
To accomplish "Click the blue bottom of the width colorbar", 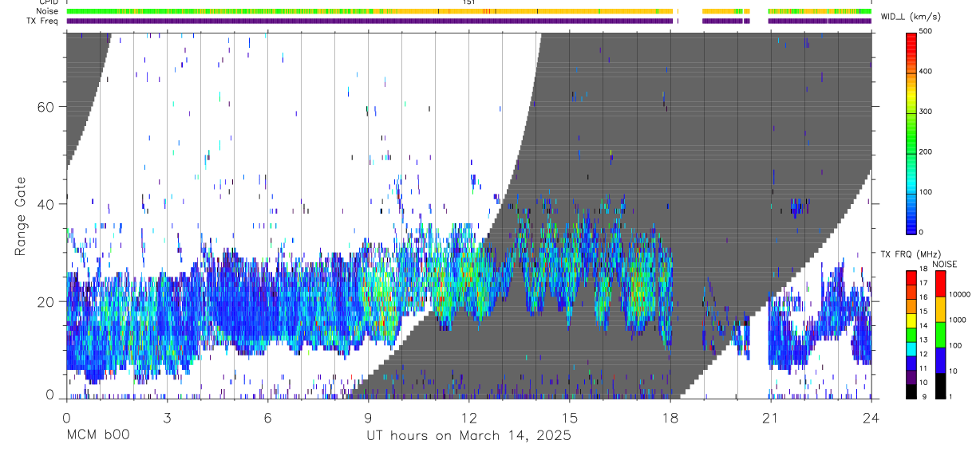I will (x=911, y=222).
